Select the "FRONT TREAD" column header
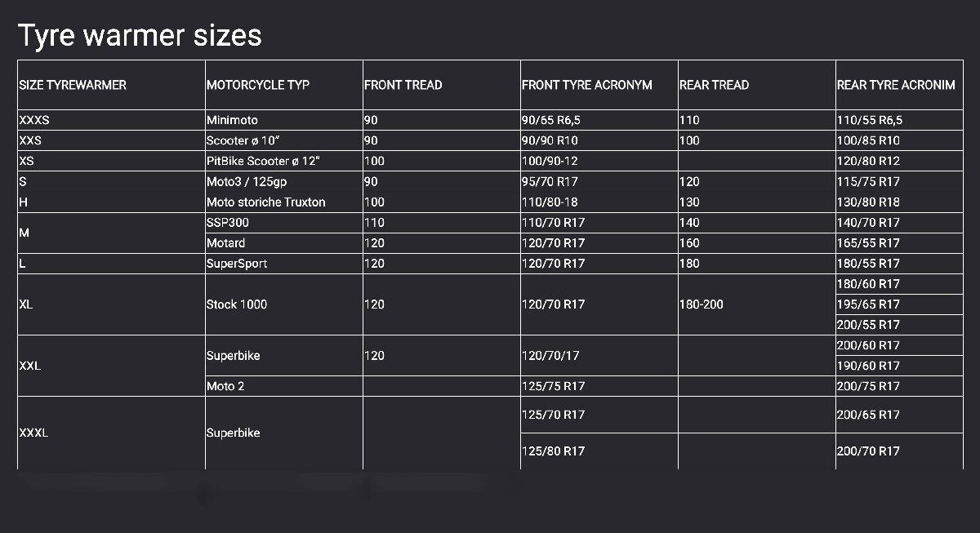The image size is (980, 533). [403, 85]
